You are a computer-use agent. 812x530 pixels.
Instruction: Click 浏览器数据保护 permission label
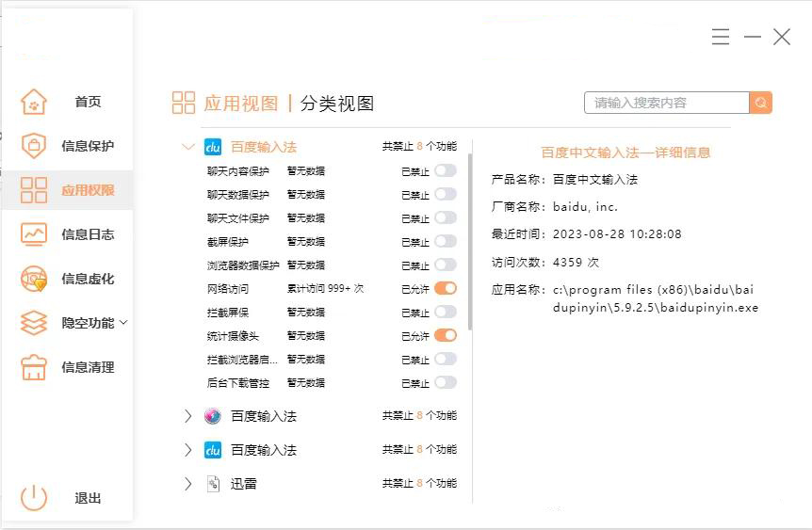(x=243, y=265)
